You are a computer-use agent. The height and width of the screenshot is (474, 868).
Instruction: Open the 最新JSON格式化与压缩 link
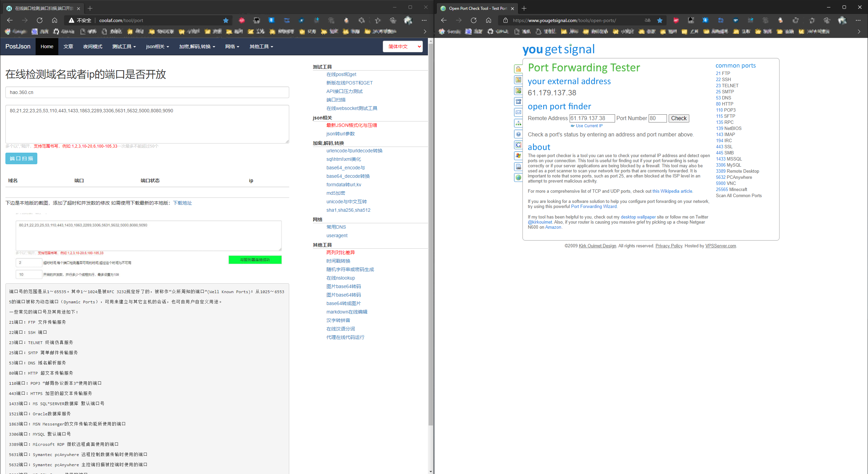[352, 125]
